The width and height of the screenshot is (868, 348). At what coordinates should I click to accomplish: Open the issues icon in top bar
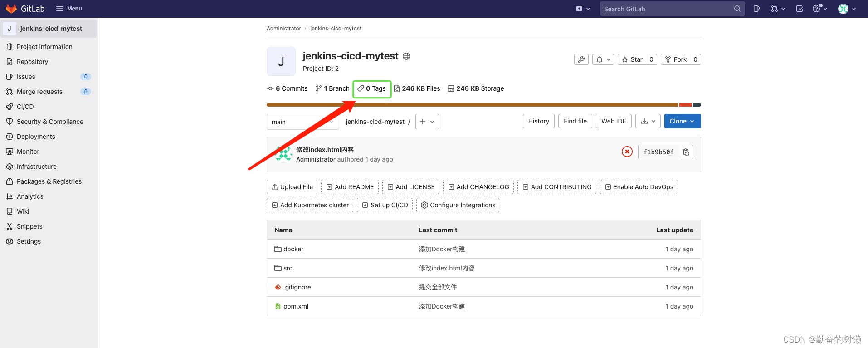pos(756,9)
